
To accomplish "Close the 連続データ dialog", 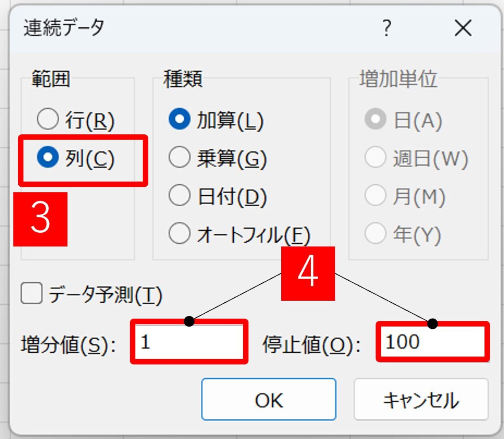I will tap(463, 28).
